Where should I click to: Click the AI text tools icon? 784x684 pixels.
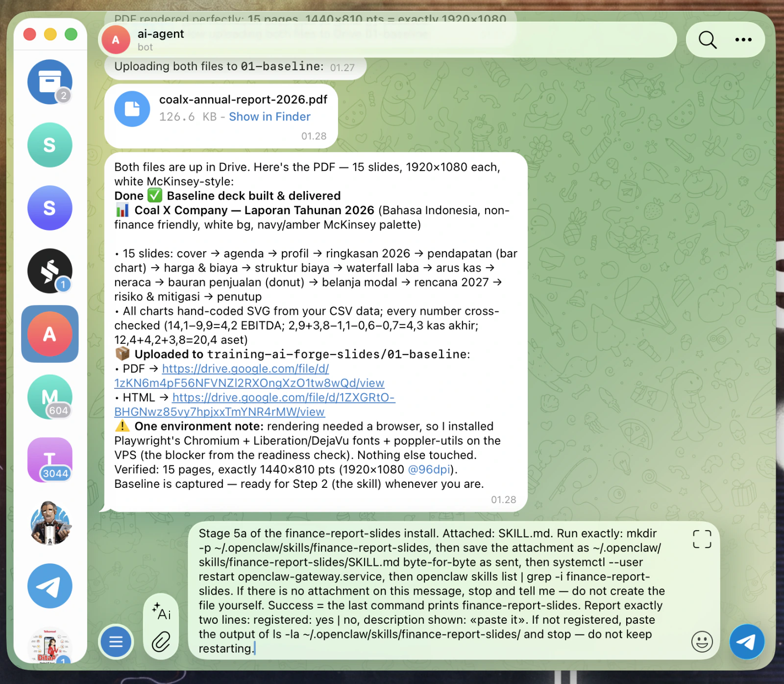tap(161, 611)
